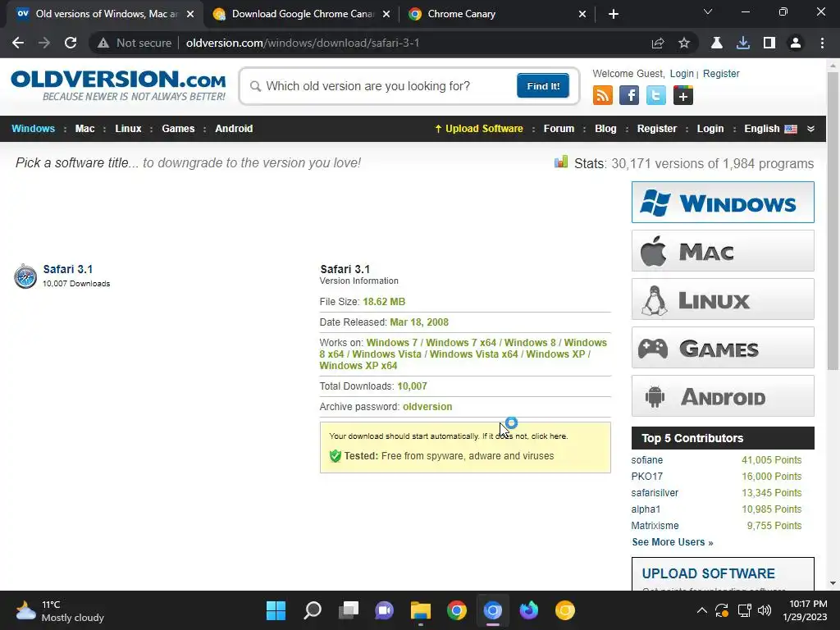Click the Safari compass icon
The width and height of the screenshot is (840, 630).
click(x=25, y=276)
